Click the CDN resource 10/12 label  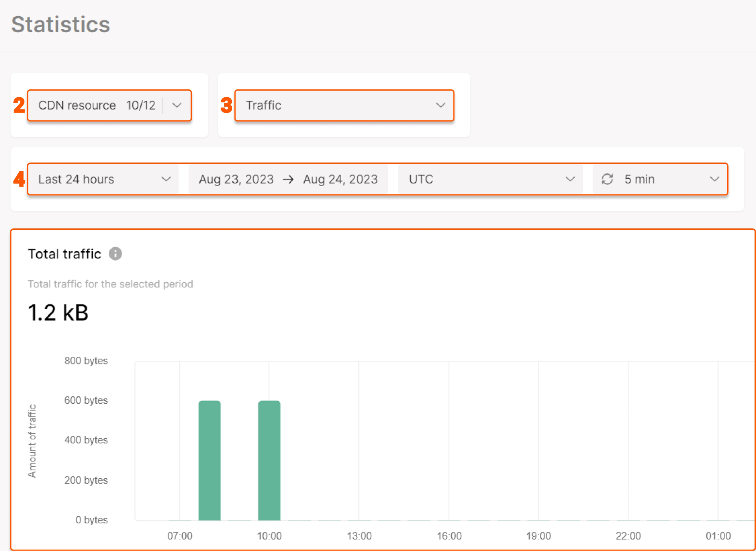[96, 105]
